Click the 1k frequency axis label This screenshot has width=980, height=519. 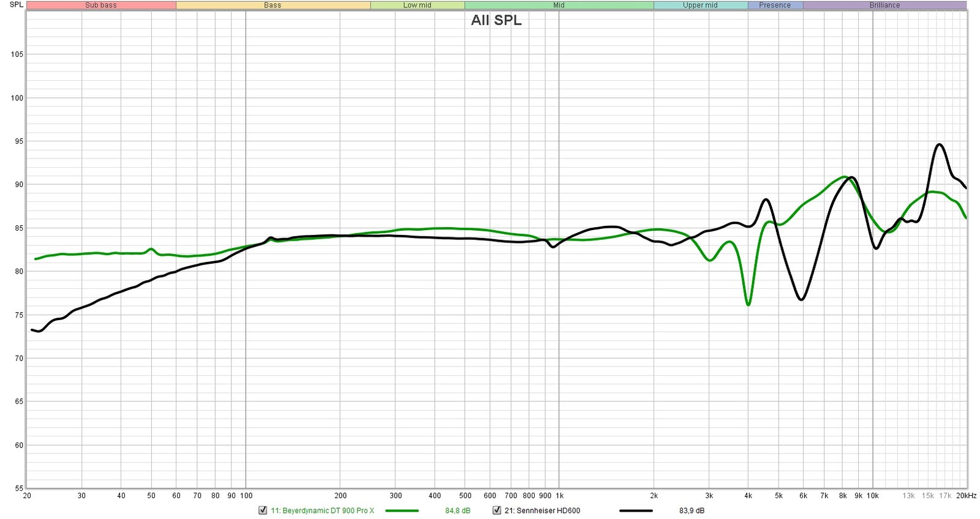pyautogui.click(x=559, y=496)
